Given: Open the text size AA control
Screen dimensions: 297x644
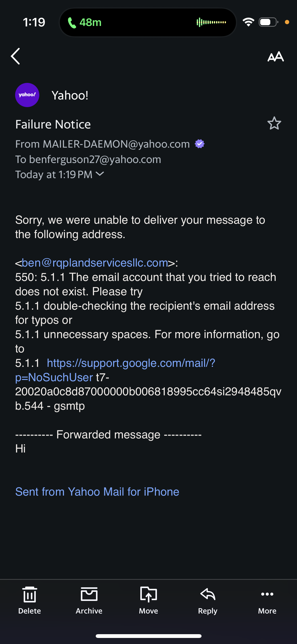Looking at the screenshot, I should point(276,56).
